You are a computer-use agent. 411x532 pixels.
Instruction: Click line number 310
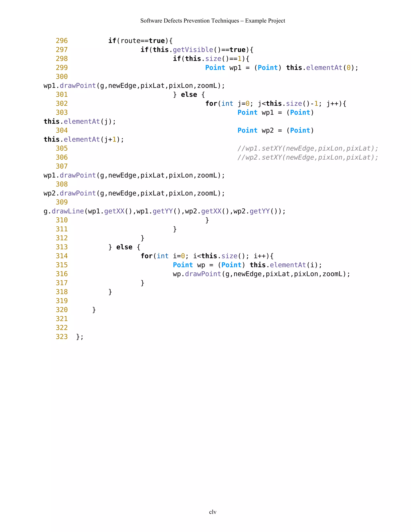[x=62, y=220]
